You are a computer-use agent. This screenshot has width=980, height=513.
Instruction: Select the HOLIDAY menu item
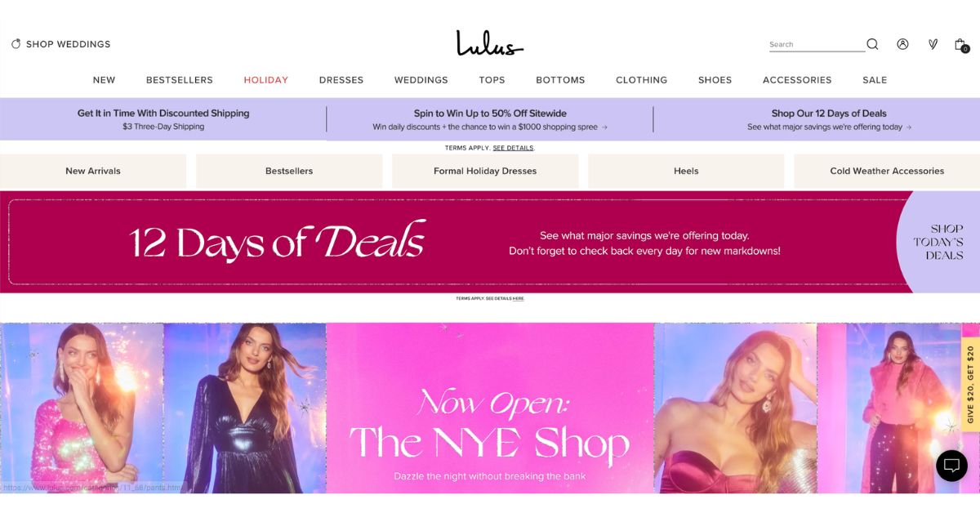[x=265, y=80]
